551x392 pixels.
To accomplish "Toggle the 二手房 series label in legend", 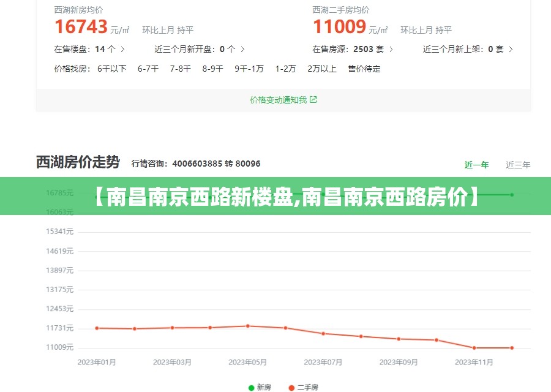I will click(307, 387).
